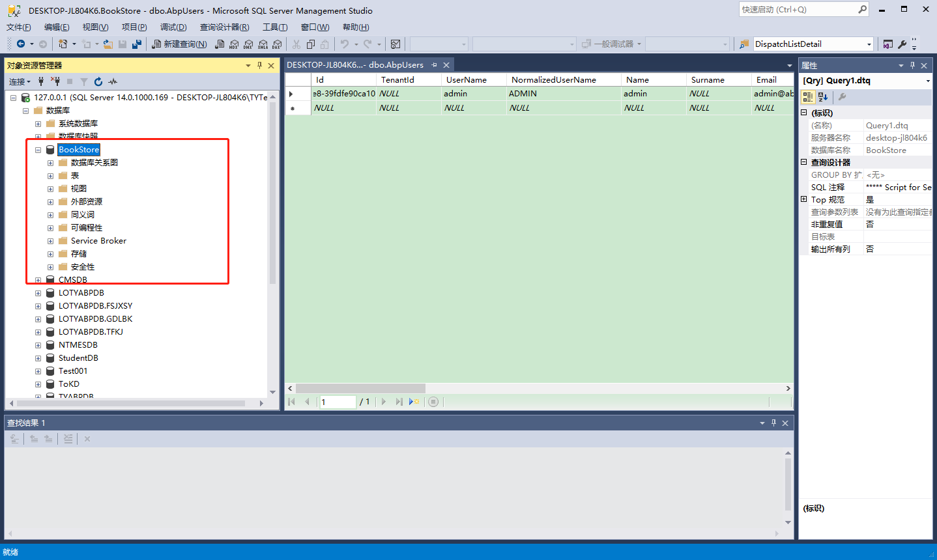Pin the dbo.AbpUsers document tab
937x560 pixels.
pyautogui.click(x=434, y=64)
